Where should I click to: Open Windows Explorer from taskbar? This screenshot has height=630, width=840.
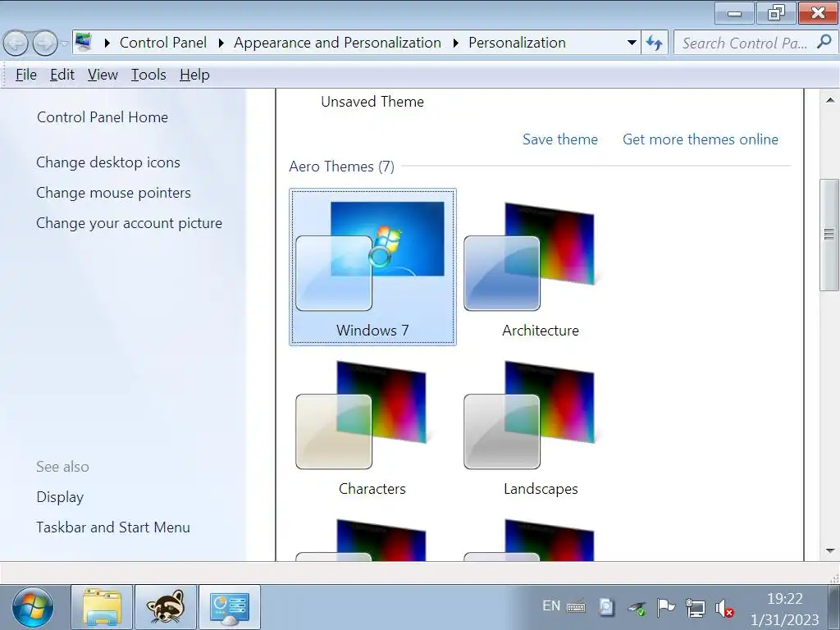click(102, 607)
